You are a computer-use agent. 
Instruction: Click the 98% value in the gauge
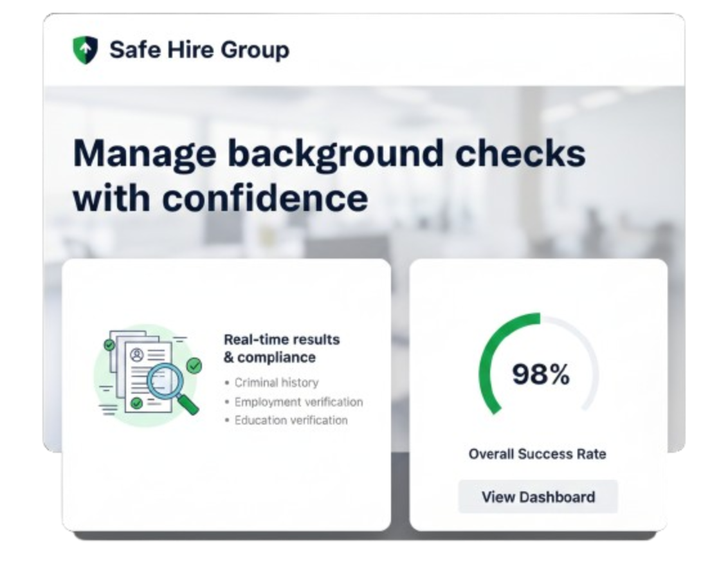click(x=540, y=374)
